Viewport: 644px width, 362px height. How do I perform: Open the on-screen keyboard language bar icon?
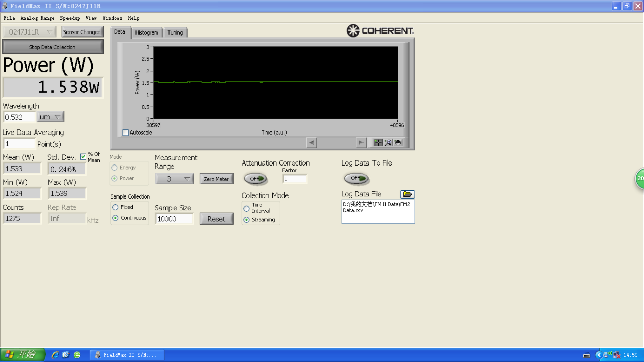587,355
